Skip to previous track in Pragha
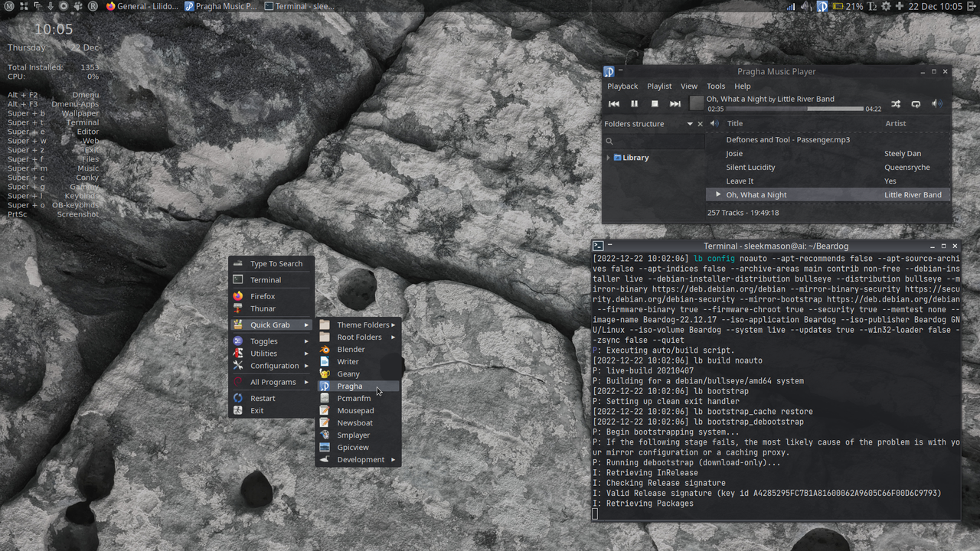 click(614, 104)
